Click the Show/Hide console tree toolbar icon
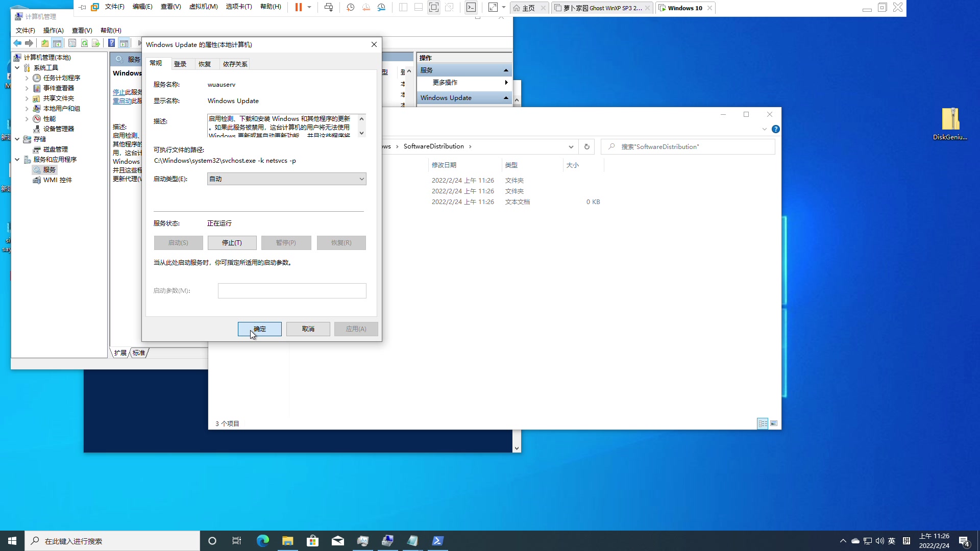Screen dimensions: 980x551 coord(57,43)
